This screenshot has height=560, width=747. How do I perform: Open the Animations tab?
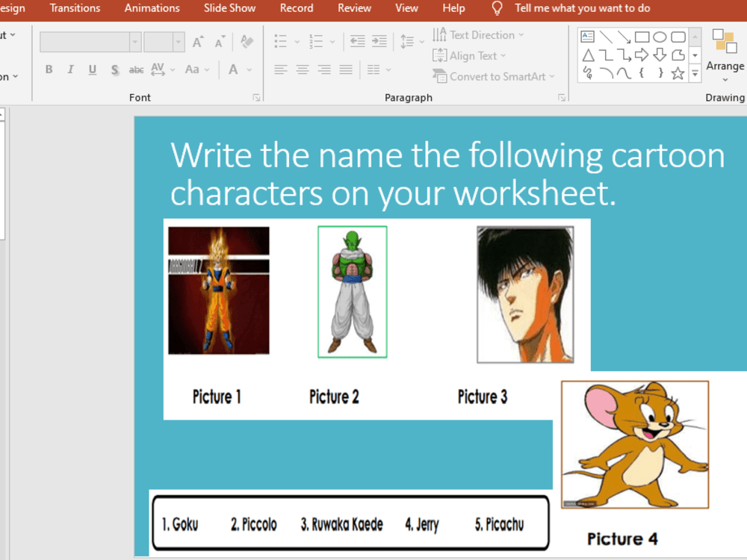(152, 8)
